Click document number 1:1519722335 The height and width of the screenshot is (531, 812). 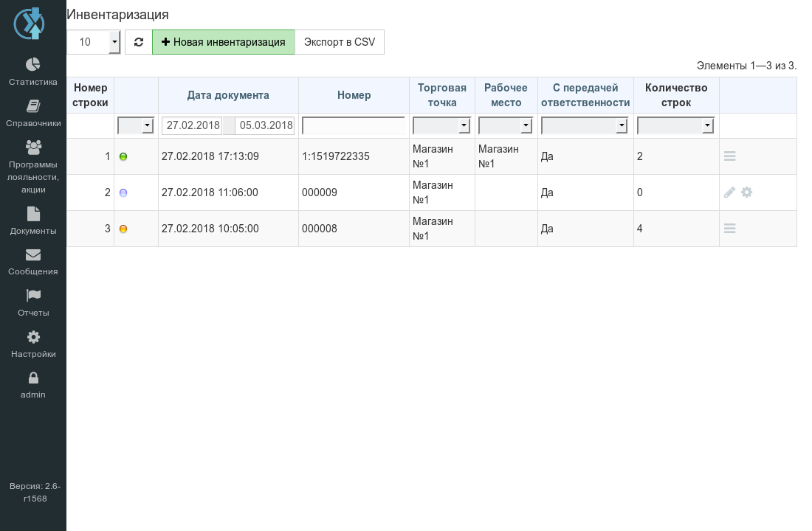(336, 156)
